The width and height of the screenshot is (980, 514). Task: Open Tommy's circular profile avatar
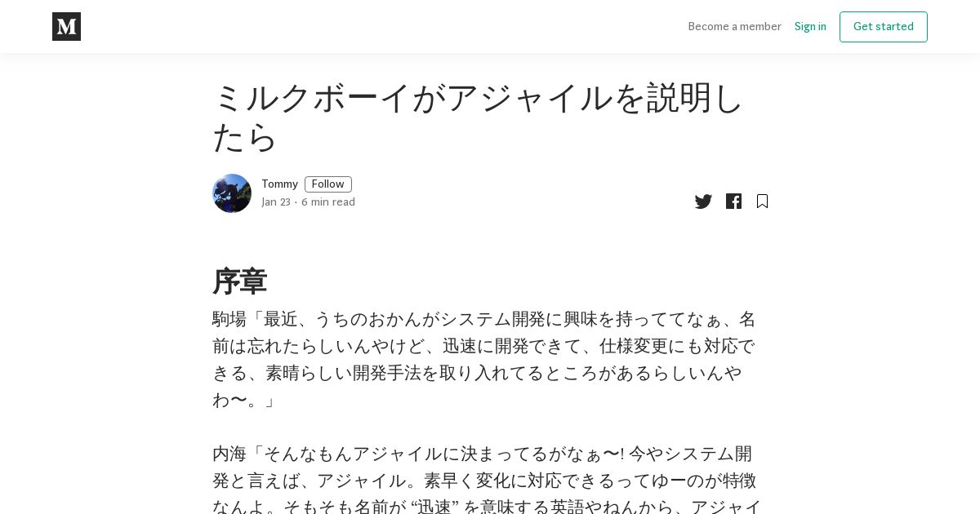(232, 193)
